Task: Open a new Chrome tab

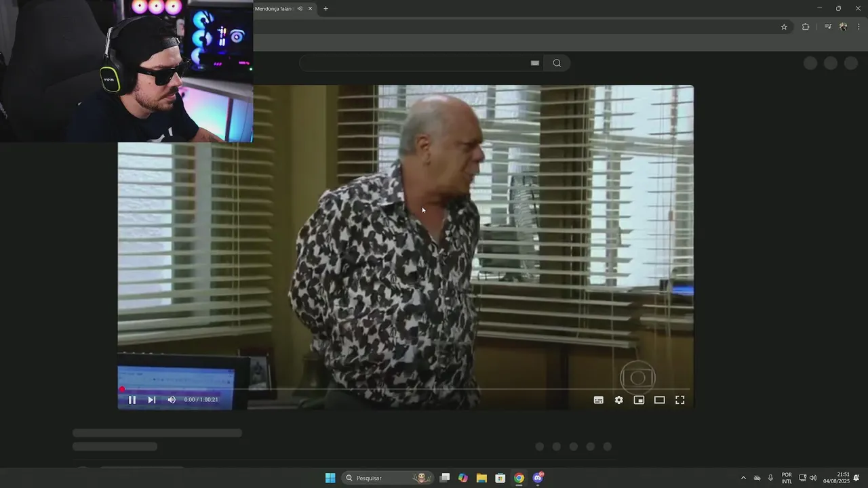Action: click(325, 9)
